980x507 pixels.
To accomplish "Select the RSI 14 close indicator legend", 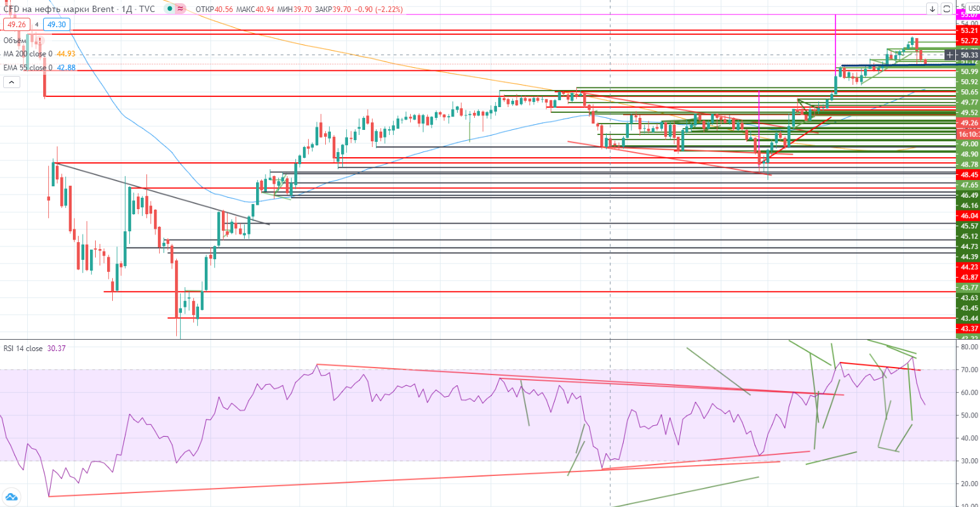I will [23, 348].
